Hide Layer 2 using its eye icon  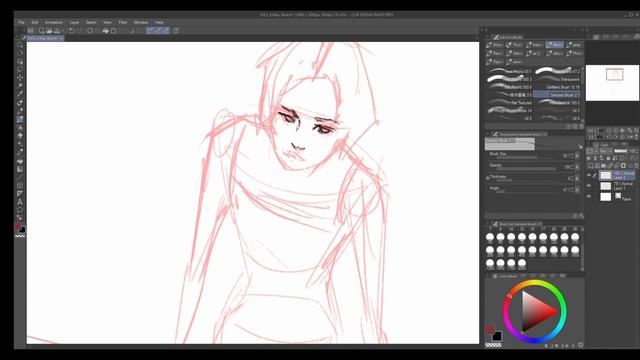click(589, 176)
